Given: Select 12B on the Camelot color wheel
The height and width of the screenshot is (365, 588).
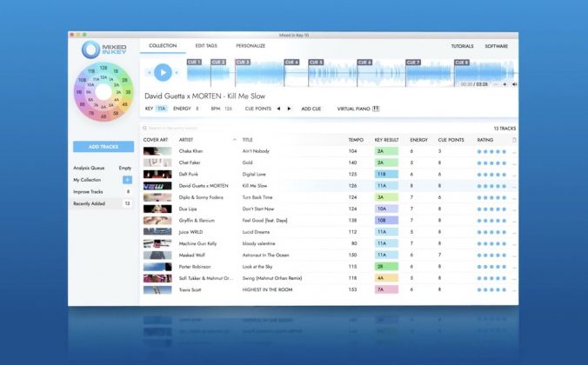Looking at the screenshot, I should coord(104,66).
